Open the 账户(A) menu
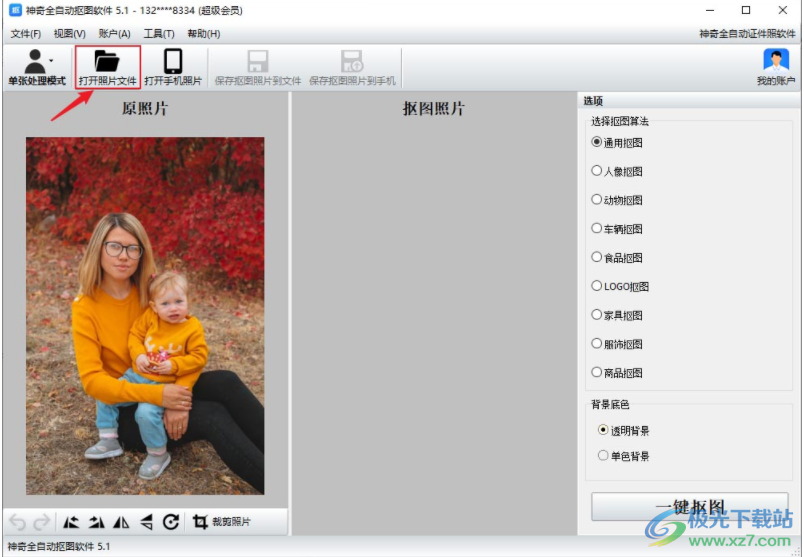The height and width of the screenshot is (557, 804). click(115, 34)
